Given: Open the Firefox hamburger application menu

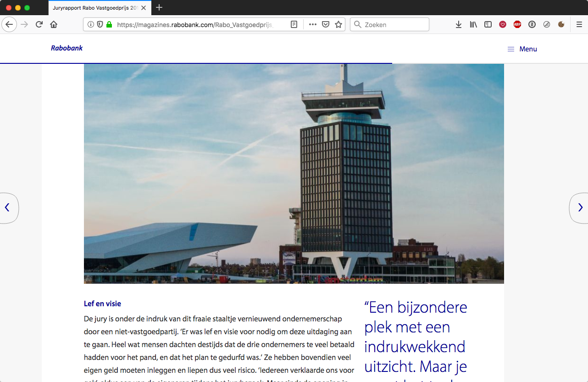Looking at the screenshot, I should click(579, 25).
